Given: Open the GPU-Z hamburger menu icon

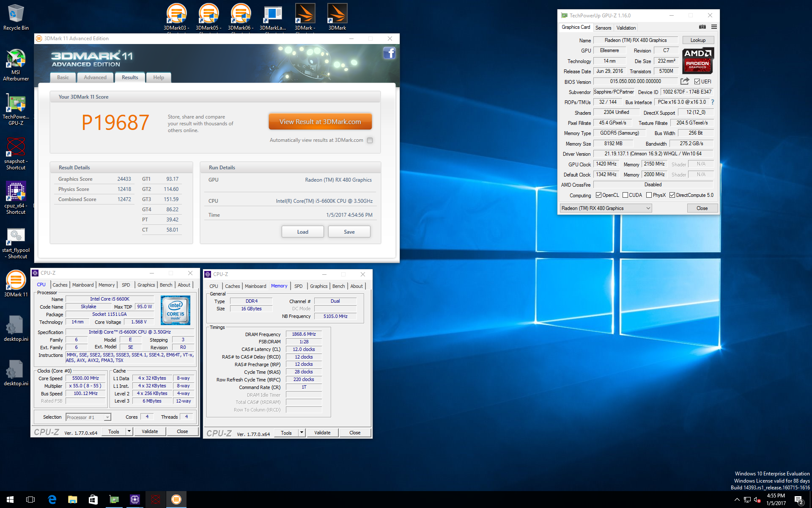Looking at the screenshot, I should click(714, 27).
